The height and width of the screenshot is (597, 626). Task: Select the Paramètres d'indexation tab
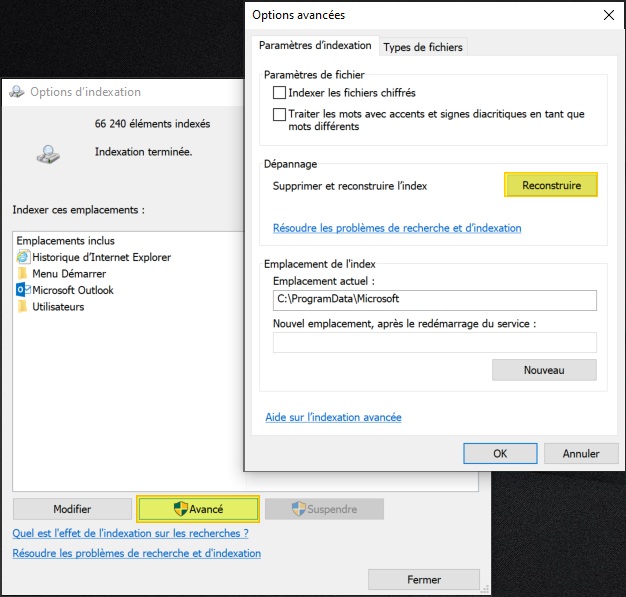[x=315, y=46]
